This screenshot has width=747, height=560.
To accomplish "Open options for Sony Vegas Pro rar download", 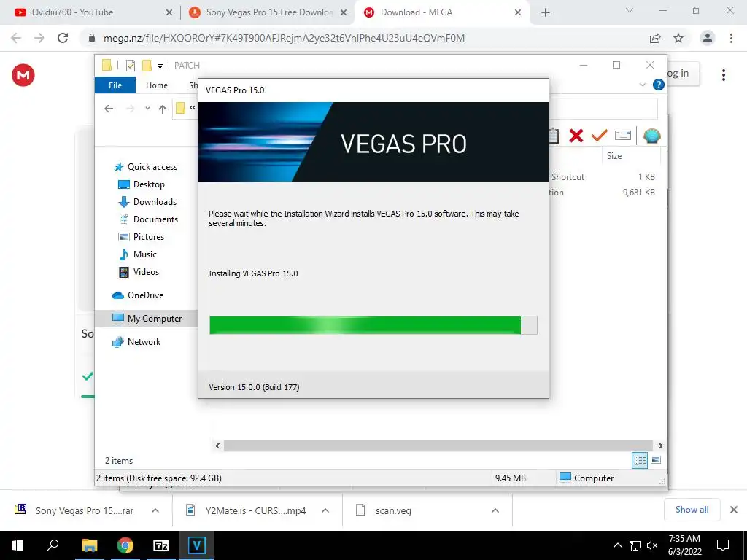I will point(155,510).
